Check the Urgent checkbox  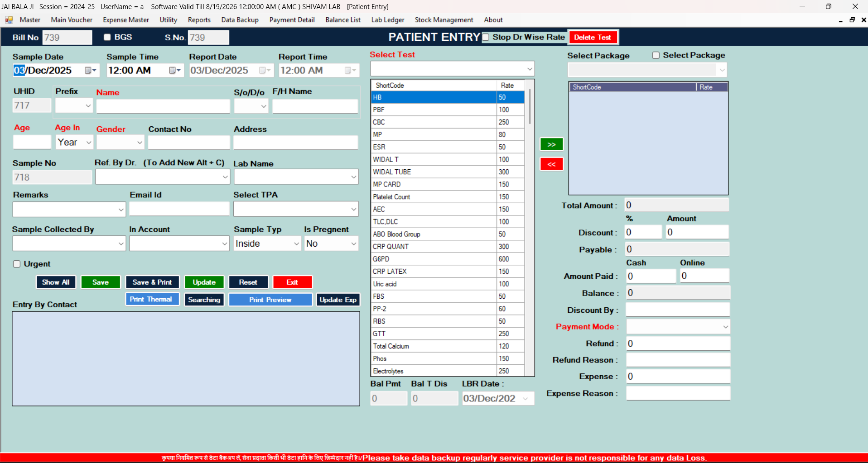point(17,264)
